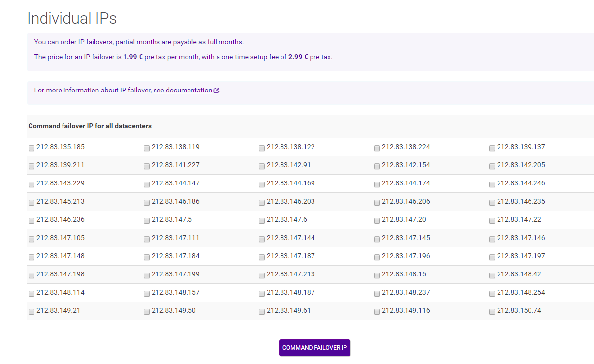Click the 'Command failover IP for all datacenters' header
594x364 pixels.
[90, 126]
